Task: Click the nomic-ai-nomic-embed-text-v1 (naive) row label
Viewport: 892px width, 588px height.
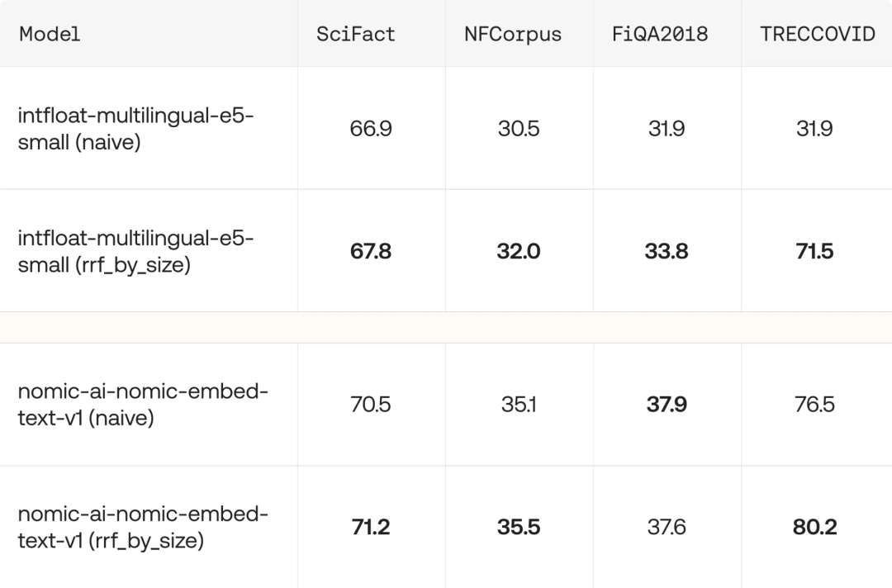Action: point(143,405)
